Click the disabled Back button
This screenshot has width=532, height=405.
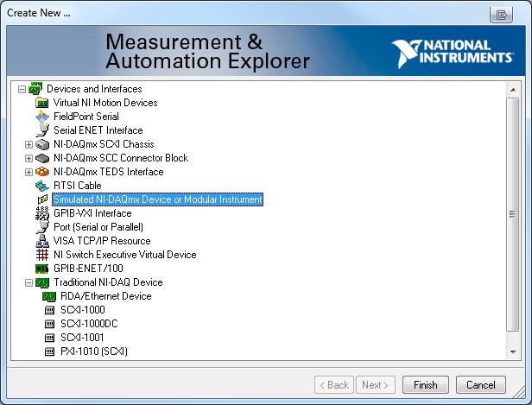point(334,385)
